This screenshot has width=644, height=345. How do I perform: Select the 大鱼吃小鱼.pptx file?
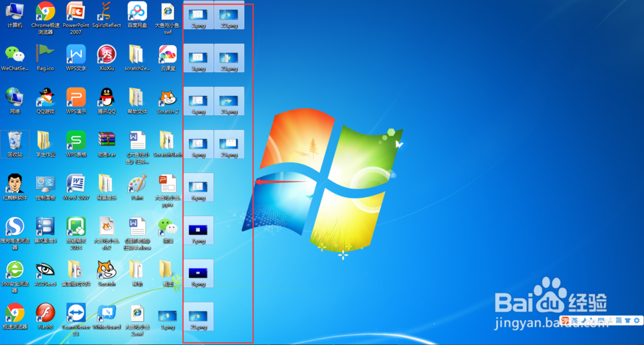pyautogui.click(x=167, y=191)
